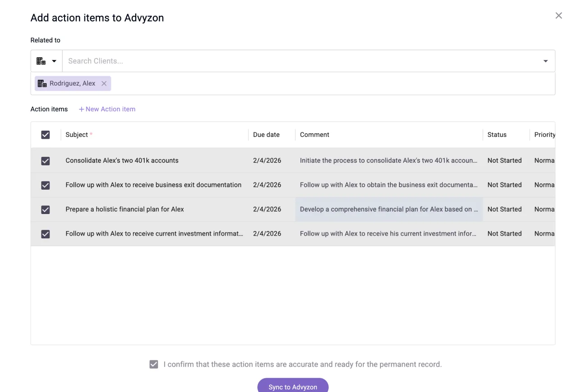This screenshot has width=586, height=392.
Task: Close the Add action items dialog
Action: click(559, 16)
